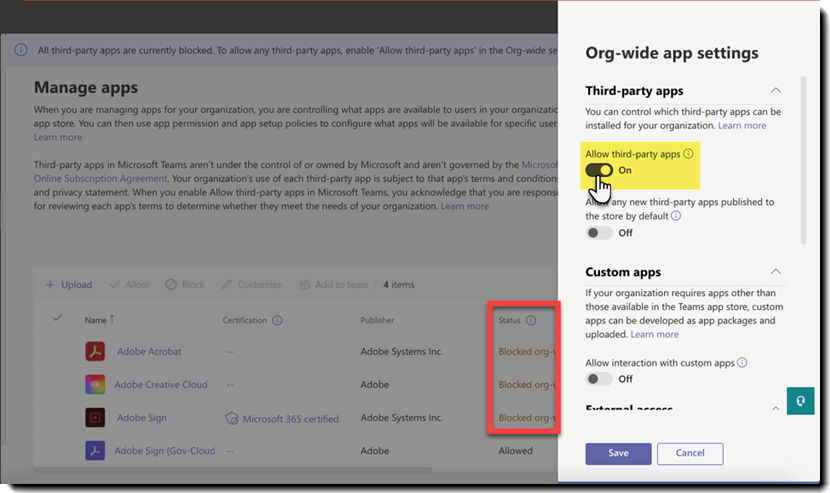Click Block in the apps toolbar

(185, 284)
